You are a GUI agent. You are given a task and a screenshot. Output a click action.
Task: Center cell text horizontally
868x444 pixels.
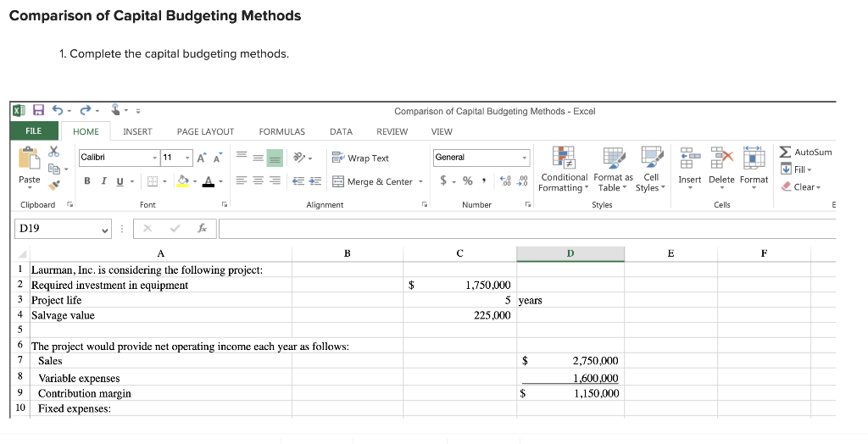(258, 181)
